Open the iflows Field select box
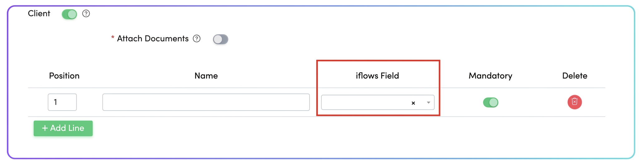The height and width of the screenshot is (160, 644). [378, 102]
